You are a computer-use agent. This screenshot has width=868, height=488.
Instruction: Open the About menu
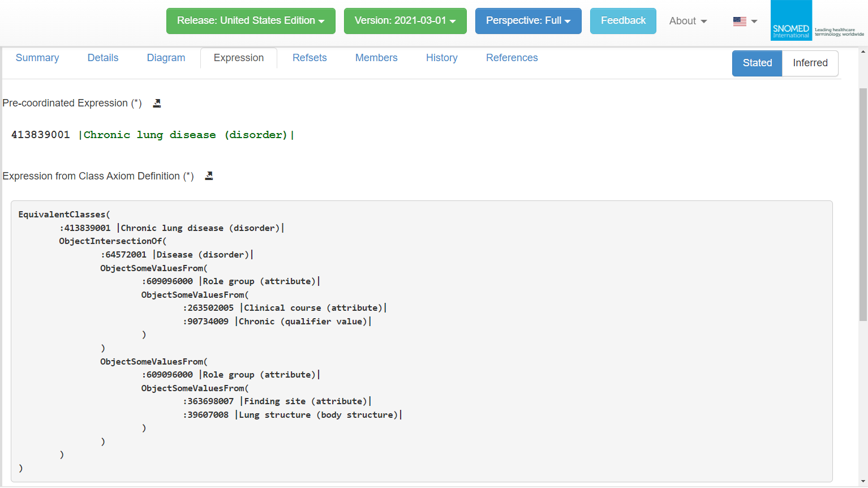687,21
